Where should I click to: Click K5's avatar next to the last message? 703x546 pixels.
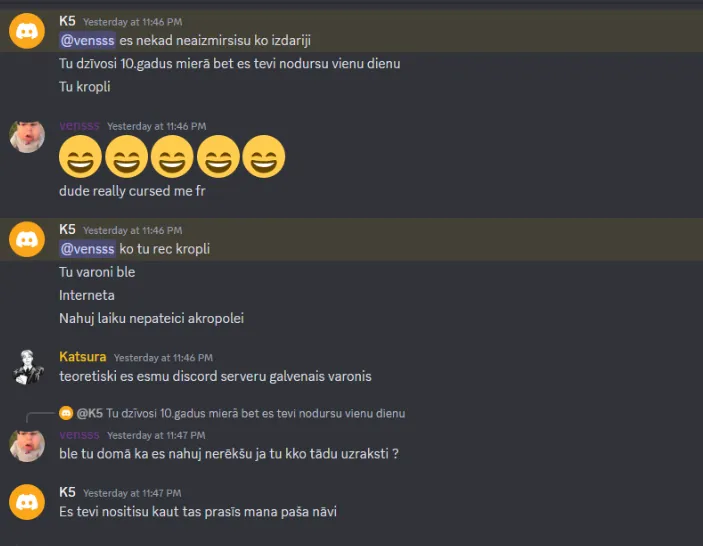point(27,502)
